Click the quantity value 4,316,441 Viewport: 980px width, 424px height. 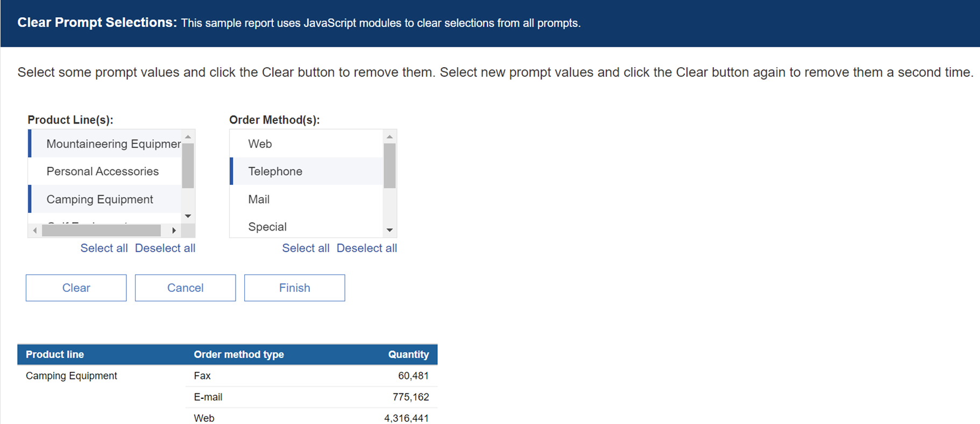pos(406,418)
